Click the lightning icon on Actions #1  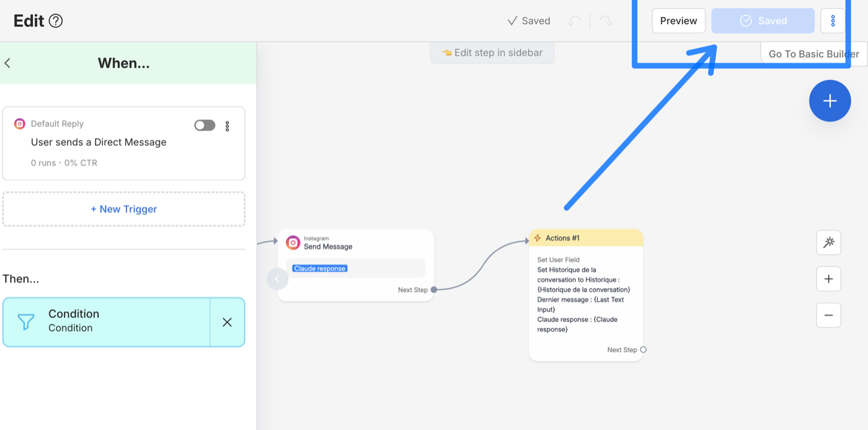[x=538, y=238]
